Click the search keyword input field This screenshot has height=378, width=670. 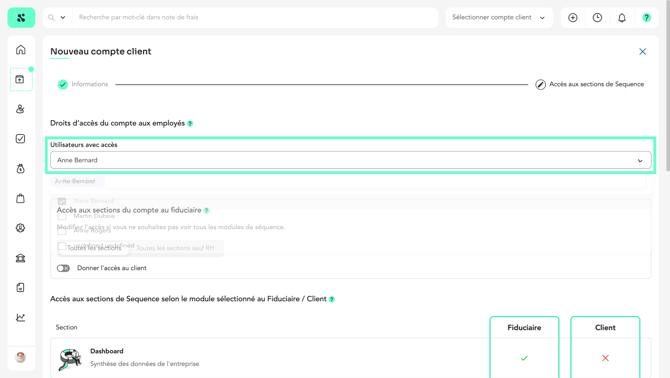click(255, 18)
